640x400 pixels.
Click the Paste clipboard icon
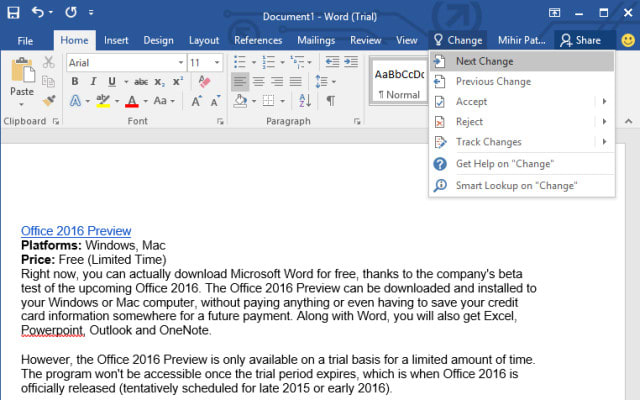pyautogui.click(x=22, y=70)
